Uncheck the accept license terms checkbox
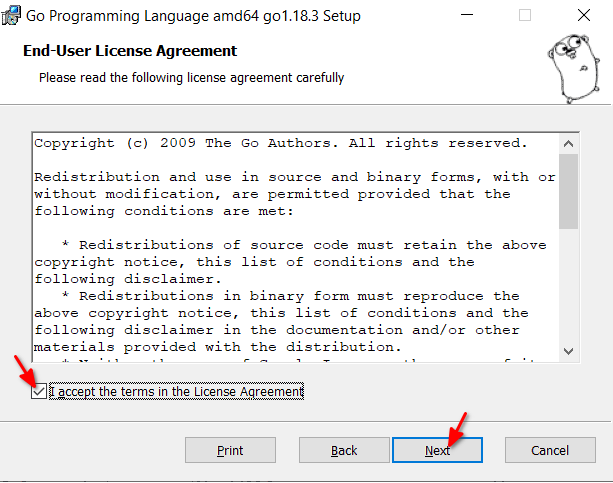This screenshot has height=483, width=613. click(38, 392)
